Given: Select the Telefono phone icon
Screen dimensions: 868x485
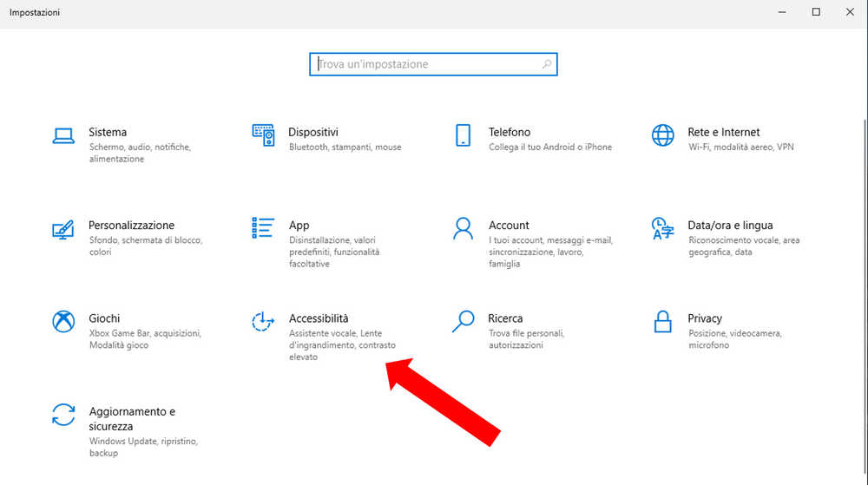Looking at the screenshot, I should click(x=463, y=135).
